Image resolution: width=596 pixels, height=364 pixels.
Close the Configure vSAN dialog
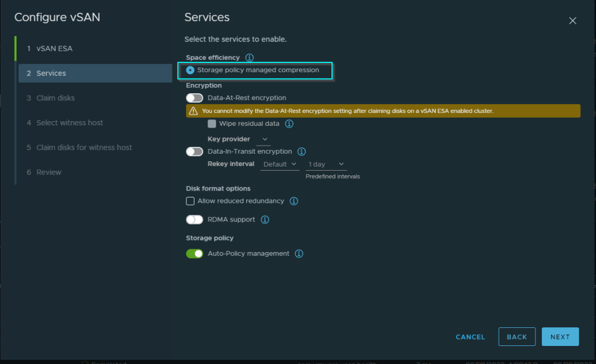pos(572,21)
